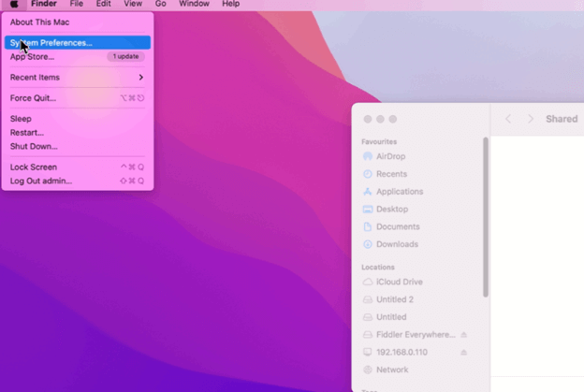
Task: Click the Documents page icon
Action: tap(368, 226)
